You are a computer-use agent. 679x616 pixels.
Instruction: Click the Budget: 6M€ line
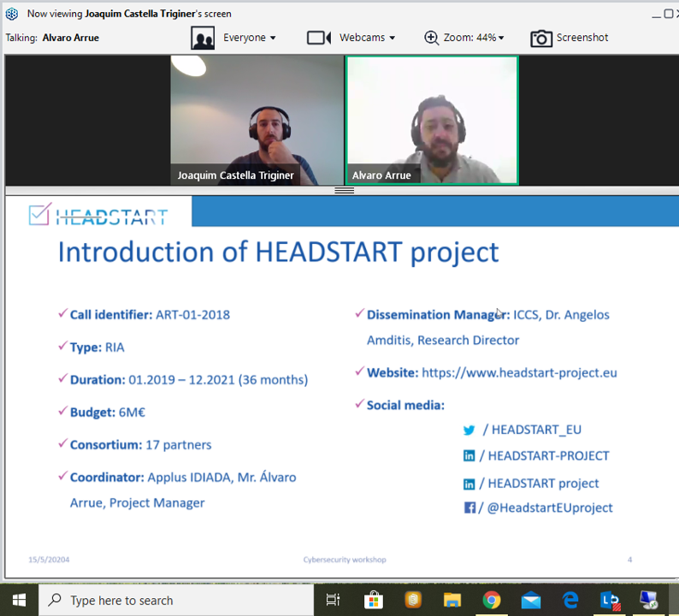pos(108,412)
